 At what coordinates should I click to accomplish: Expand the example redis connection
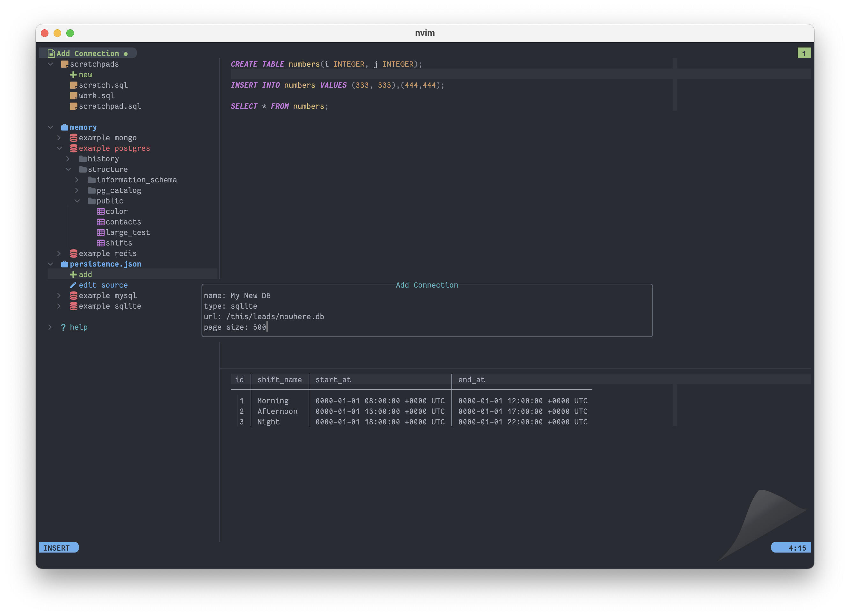click(59, 254)
